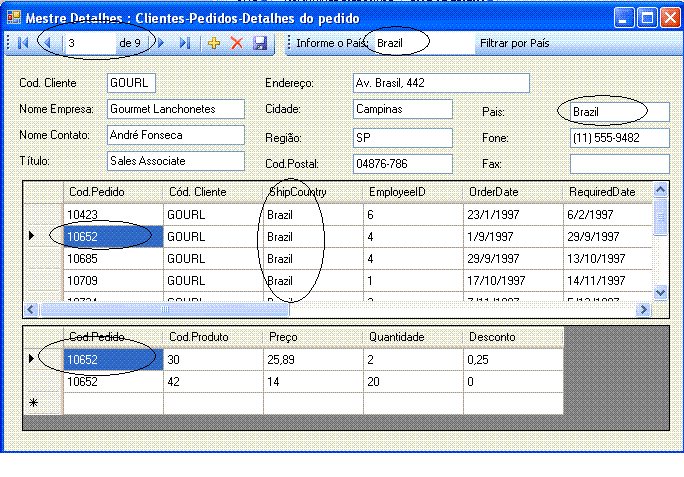Click the Região field SP
Image resolution: width=684 pixels, height=477 pixels.
403,138
